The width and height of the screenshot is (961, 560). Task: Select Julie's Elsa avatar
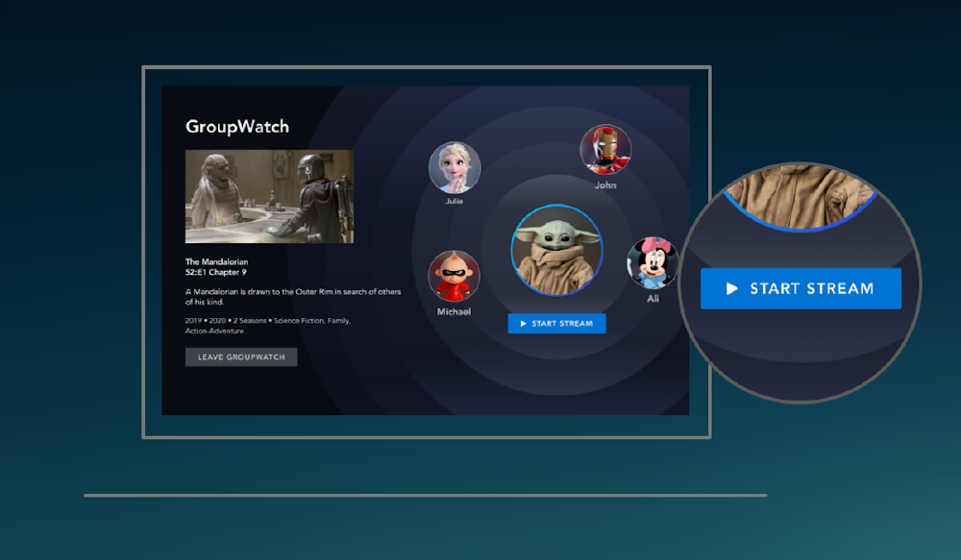coord(454,168)
